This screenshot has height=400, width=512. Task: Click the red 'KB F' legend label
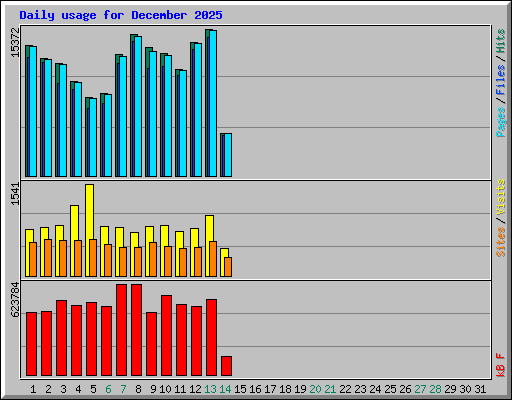click(x=501, y=365)
